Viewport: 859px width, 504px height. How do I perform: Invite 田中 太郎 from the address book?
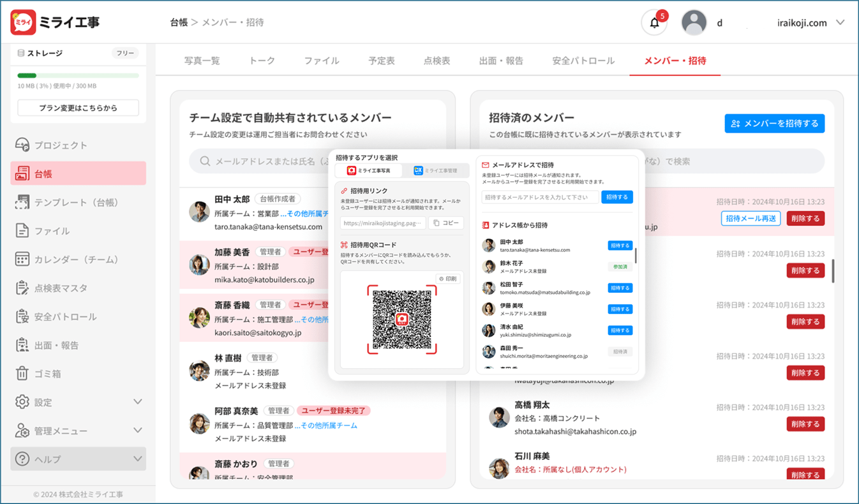620,246
